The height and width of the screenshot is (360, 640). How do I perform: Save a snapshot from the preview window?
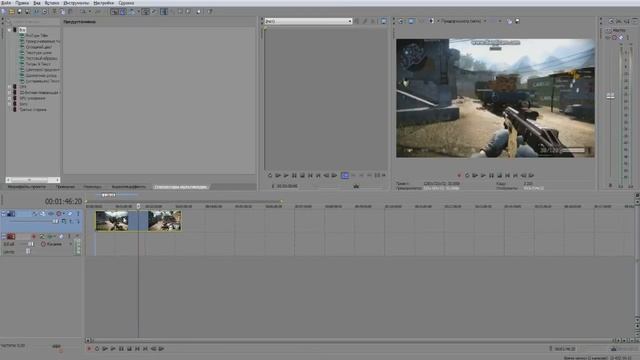pos(517,21)
